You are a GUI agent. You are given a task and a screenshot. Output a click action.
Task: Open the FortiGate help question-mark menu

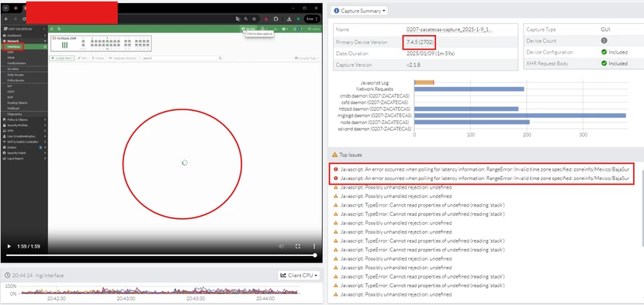tap(284, 29)
